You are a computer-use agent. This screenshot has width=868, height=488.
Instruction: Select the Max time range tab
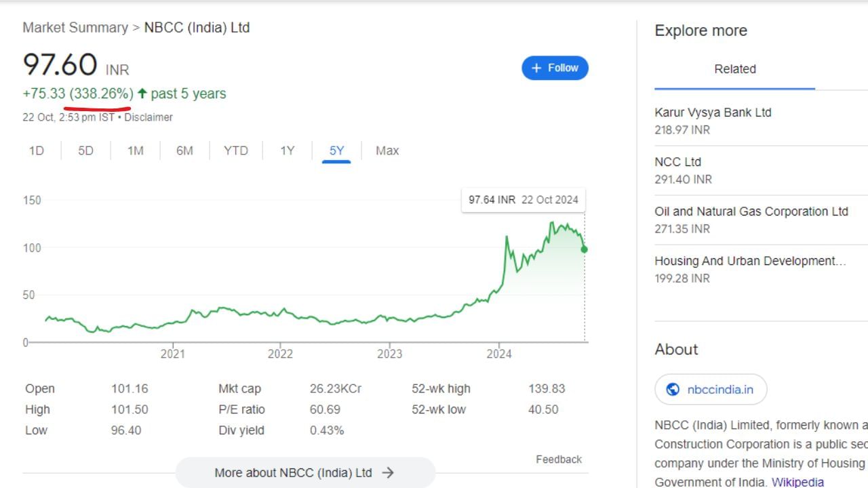click(x=387, y=150)
